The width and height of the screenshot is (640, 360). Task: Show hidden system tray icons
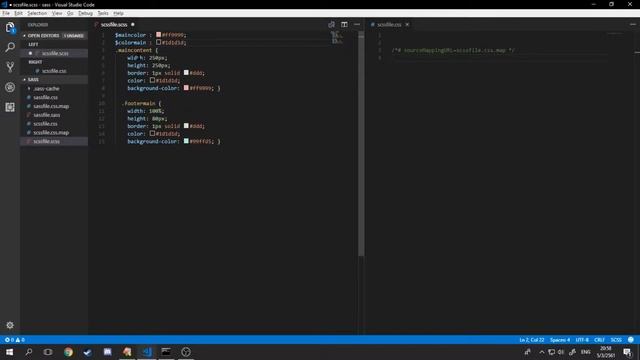[542, 352]
